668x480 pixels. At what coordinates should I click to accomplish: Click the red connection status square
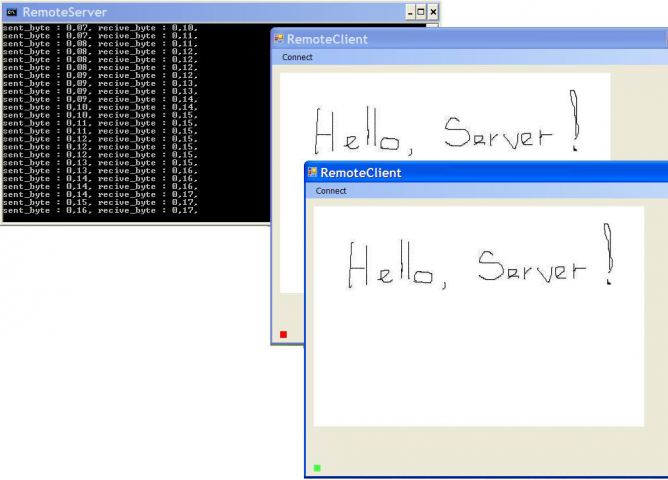pos(283,334)
